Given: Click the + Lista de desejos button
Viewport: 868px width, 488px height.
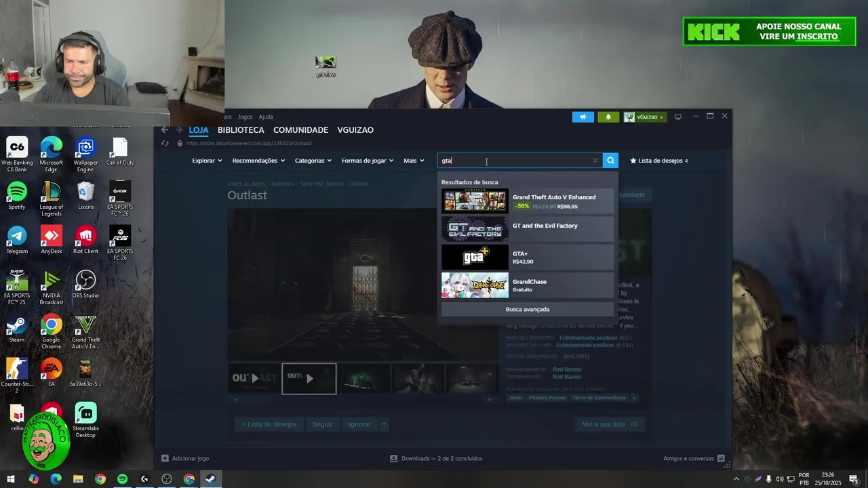Looking at the screenshot, I should tap(269, 424).
